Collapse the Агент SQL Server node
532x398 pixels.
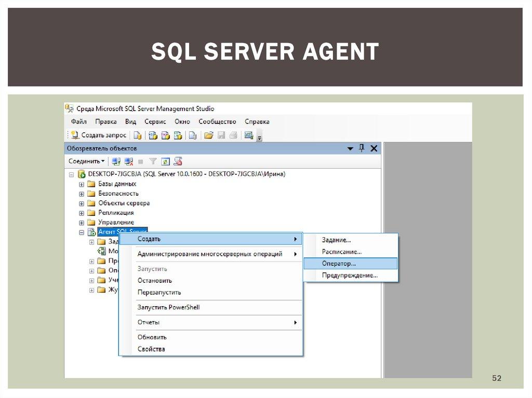coord(82,232)
